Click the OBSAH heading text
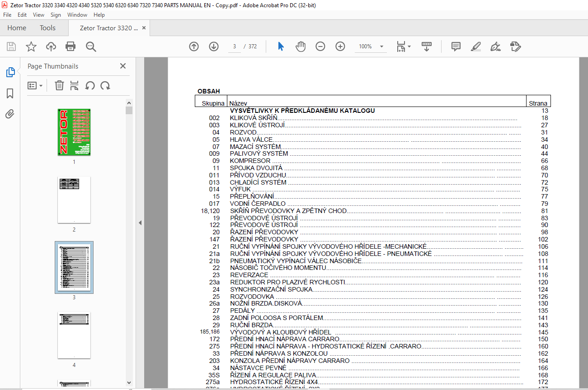The image size is (588, 390). point(209,91)
